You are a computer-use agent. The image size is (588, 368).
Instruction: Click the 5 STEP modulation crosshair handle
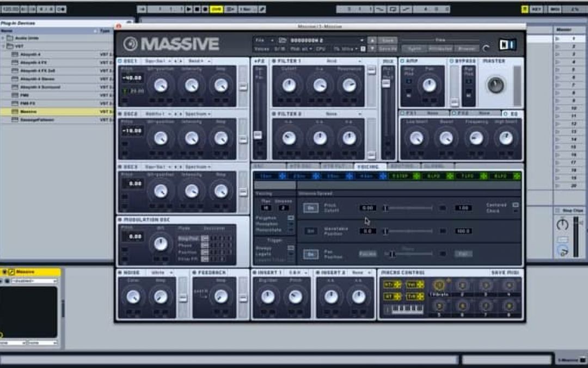tap(416, 176)
